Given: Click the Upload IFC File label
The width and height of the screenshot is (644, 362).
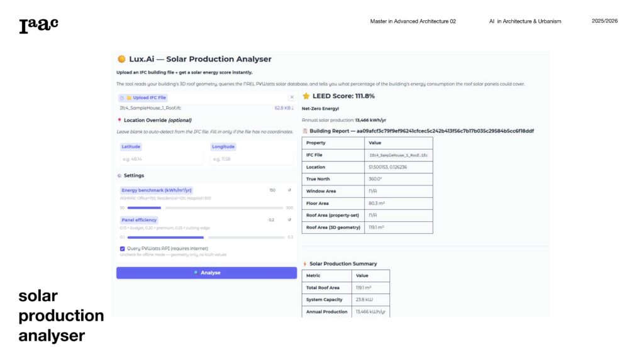Looking at the screenshot, I should click(x=149, y=97).
